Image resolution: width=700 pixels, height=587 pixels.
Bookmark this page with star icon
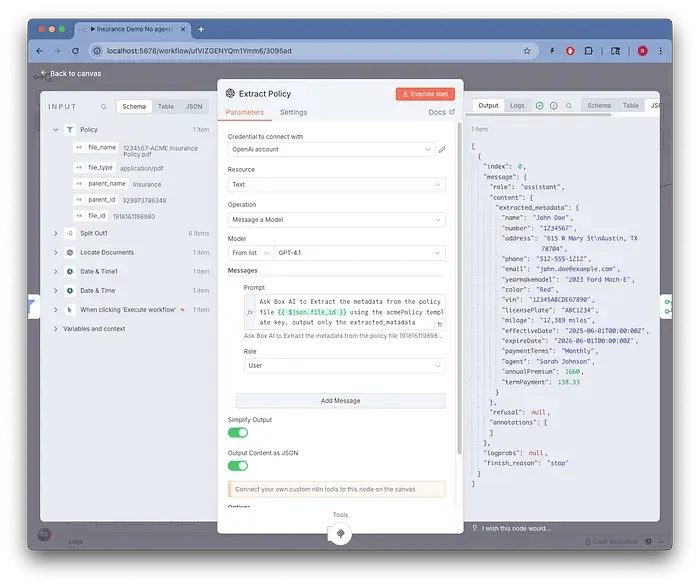[x=527, y=51]
